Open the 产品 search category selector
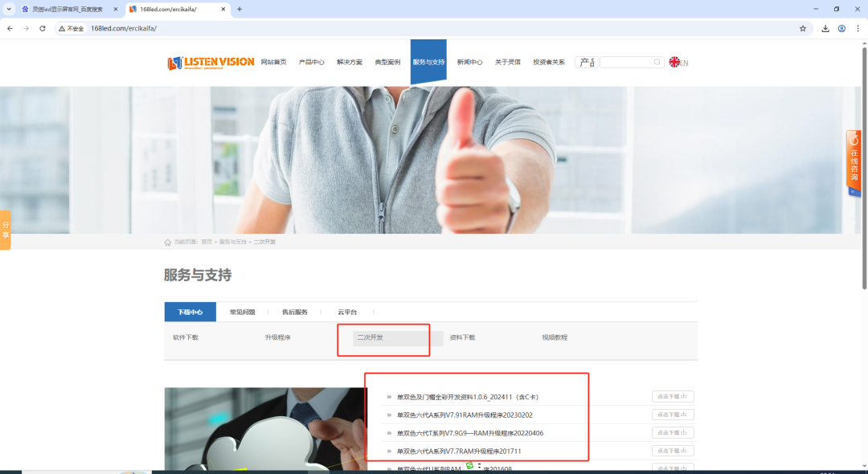The width and height of the screenshot is (868, 474). point(587,62)
